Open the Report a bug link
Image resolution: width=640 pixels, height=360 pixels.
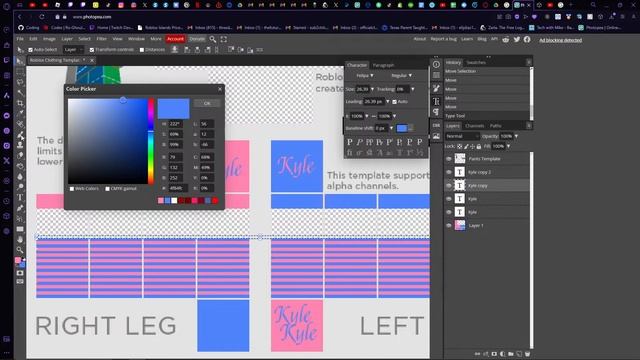click(x=444, y=39)
